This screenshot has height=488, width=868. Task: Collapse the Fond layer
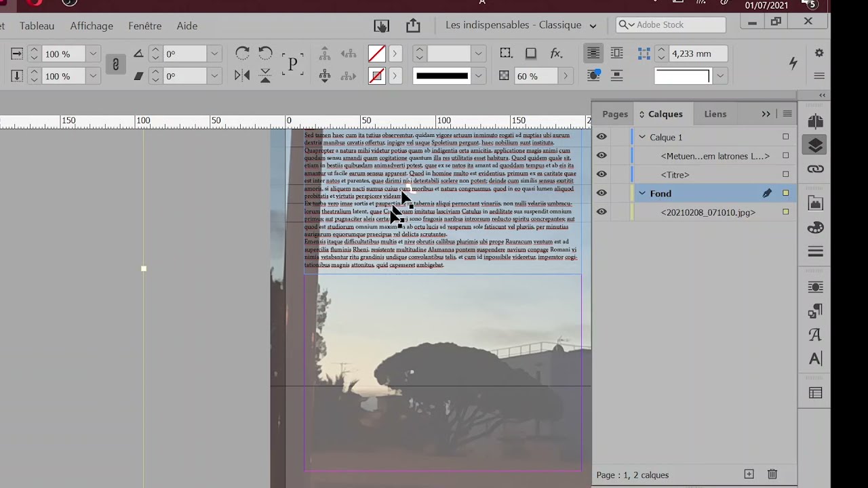[642, 193]
